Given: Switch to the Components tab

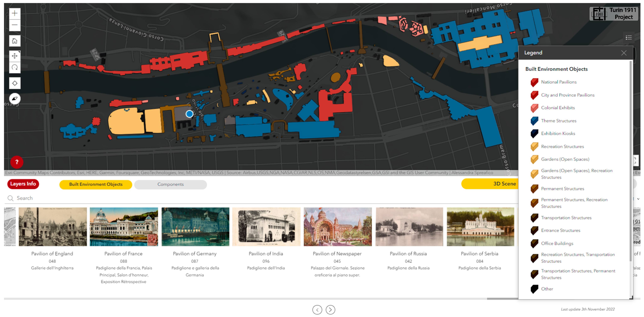Looking at the screenshot, I should coord(170,184).
